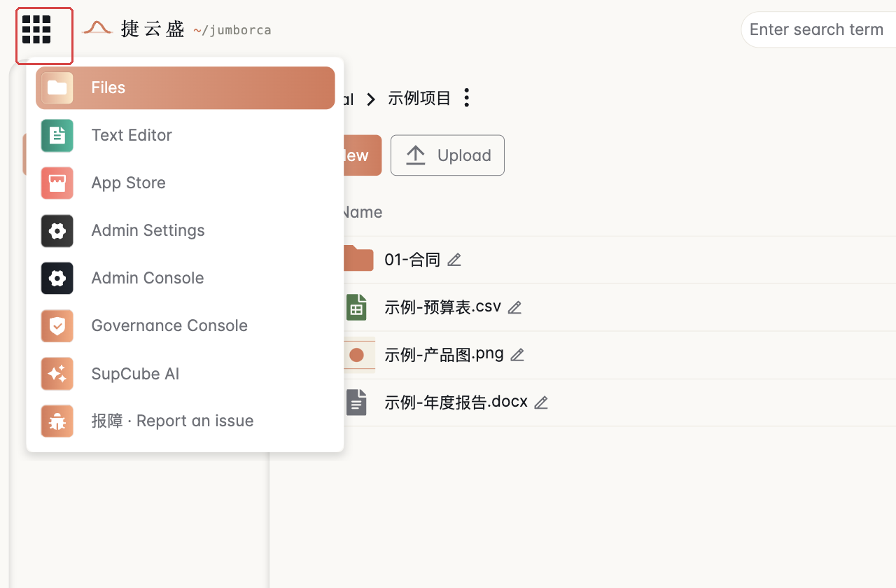The width and height of the screenshot is (896, 588).
Task: Click the Admin Console gear icon
Action: (x=57, y=279)
